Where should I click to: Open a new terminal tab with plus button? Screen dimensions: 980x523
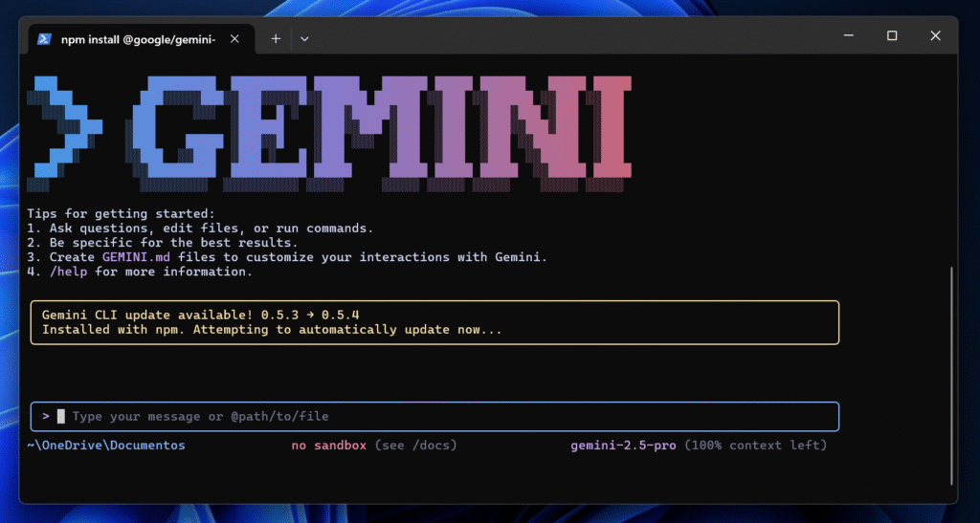coord(276,39)
